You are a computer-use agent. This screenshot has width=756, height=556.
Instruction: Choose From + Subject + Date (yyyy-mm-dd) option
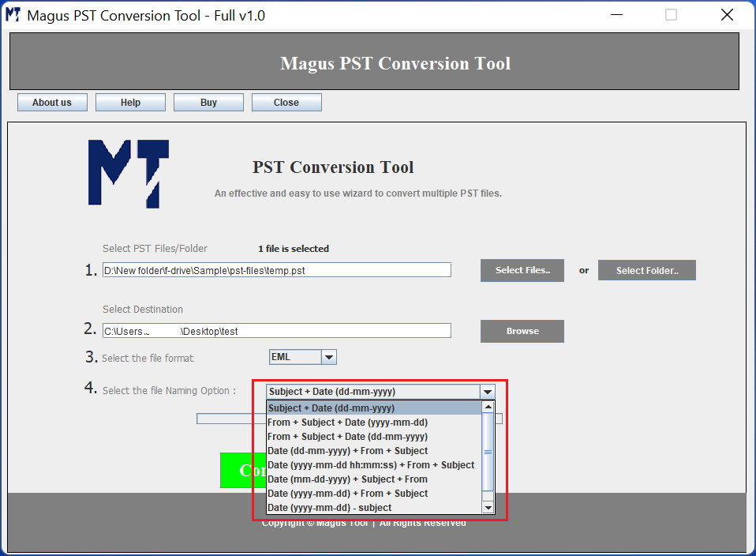click(347, 423)
